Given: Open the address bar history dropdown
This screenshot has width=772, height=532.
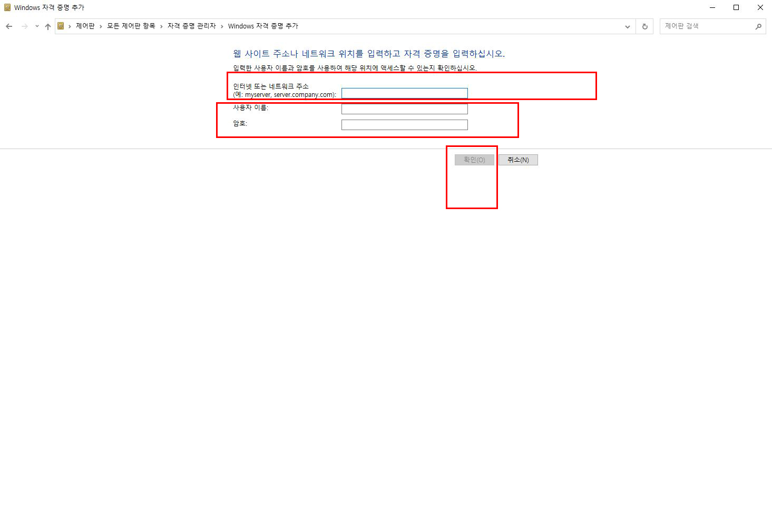Looking at the screenshot, I should coord(627,26).
